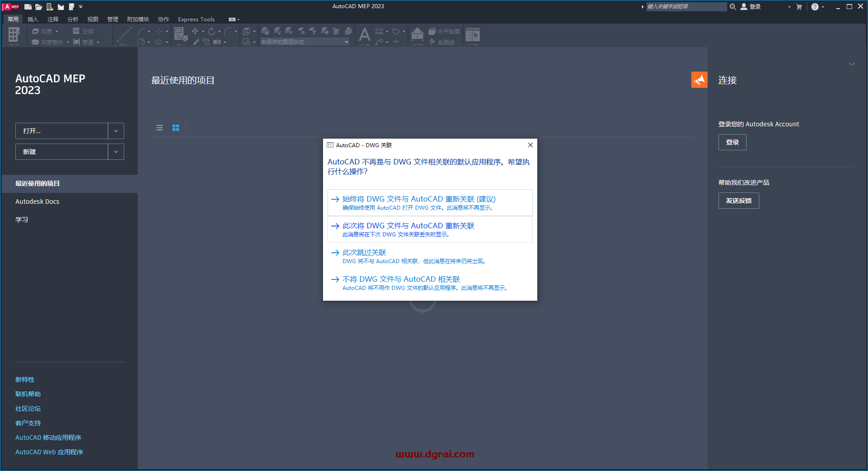
Task: Open the 社区论坛 link
Action: coord(28,409)
